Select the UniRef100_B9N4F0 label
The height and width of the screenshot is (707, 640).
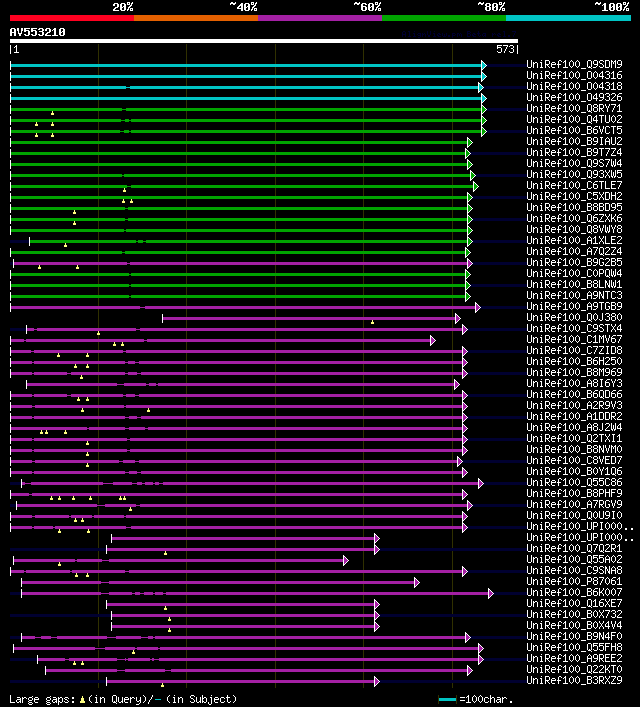[574, 636]
